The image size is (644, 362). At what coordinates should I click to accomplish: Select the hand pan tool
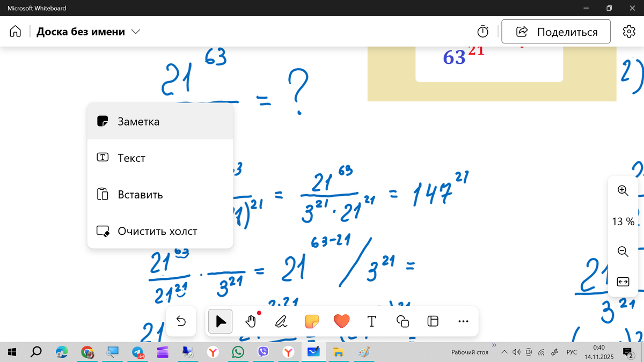click(x=251, y=321)
